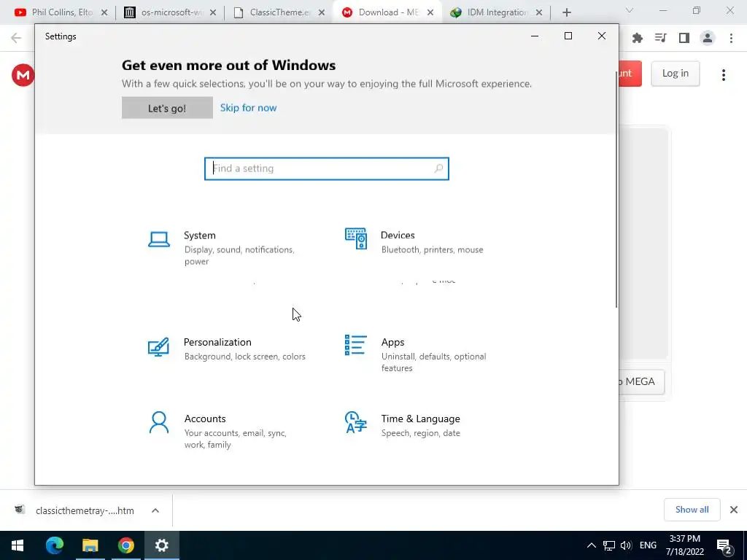
Task: Switch to Phil Collins YouTube tab
Action: [61, 12]
